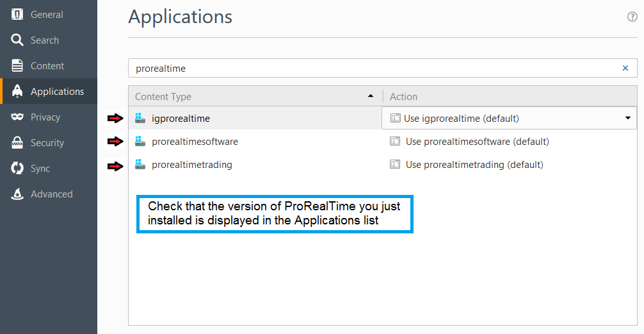
Task: Open the help question mark icon
Action: (x=632, y=17)
